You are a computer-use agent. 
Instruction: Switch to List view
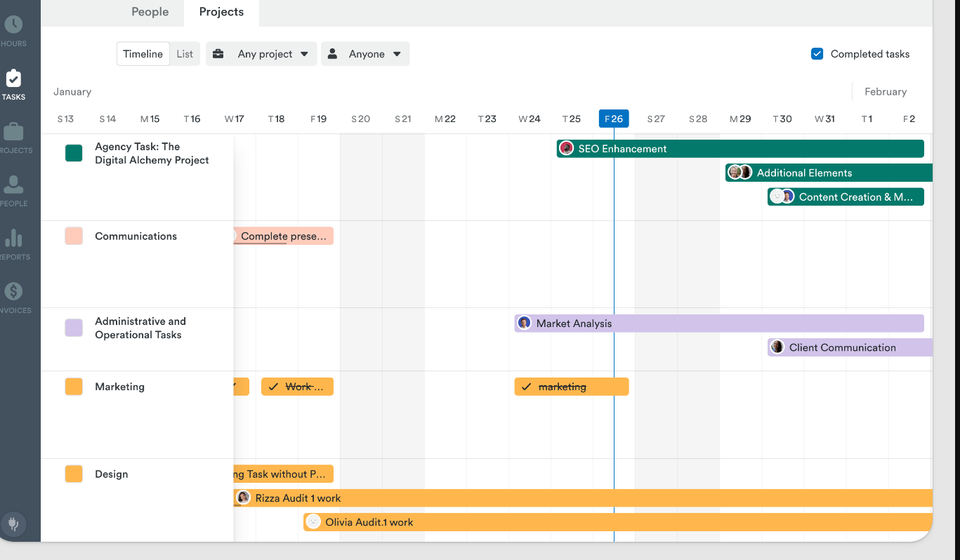tap(185, 53)
